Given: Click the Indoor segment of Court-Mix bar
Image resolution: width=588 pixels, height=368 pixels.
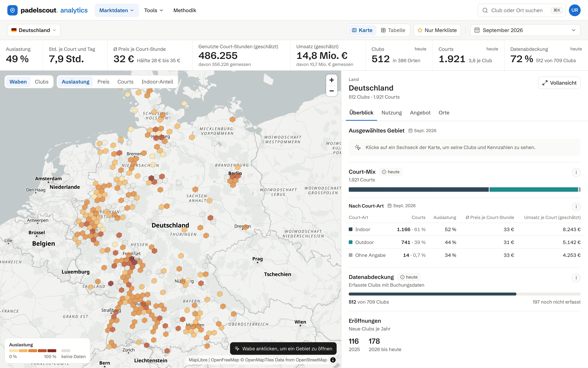Looking at the screenshot, I should coord(419,190).
